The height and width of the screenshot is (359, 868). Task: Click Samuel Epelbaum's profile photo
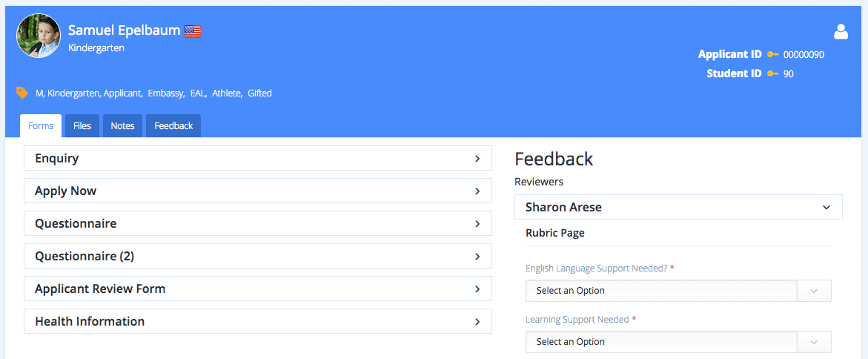(x=39, y=36)
